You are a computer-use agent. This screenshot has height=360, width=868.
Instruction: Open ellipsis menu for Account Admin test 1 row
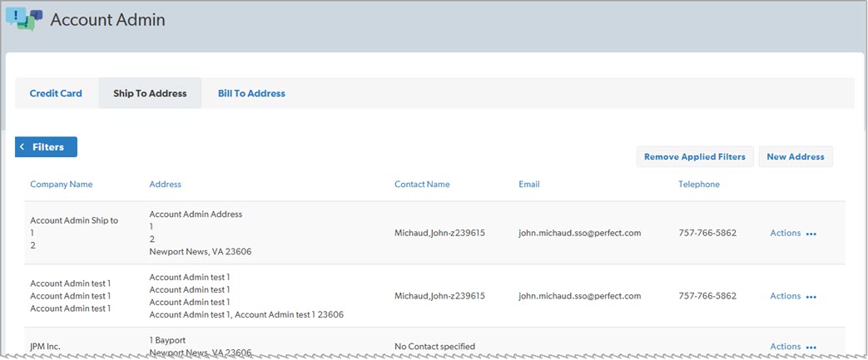tap(811, 297)
